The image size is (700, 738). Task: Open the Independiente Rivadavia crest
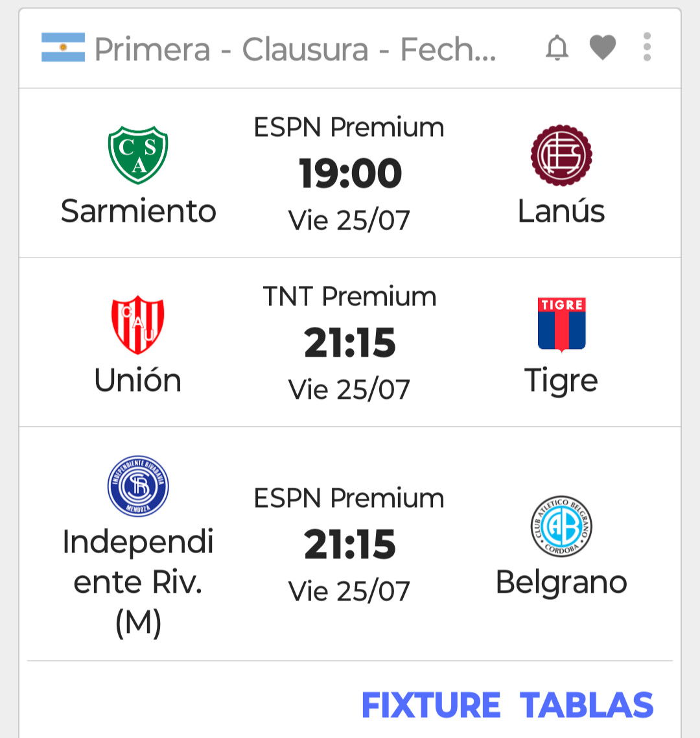pyautogui.click(x=138, y=486)
